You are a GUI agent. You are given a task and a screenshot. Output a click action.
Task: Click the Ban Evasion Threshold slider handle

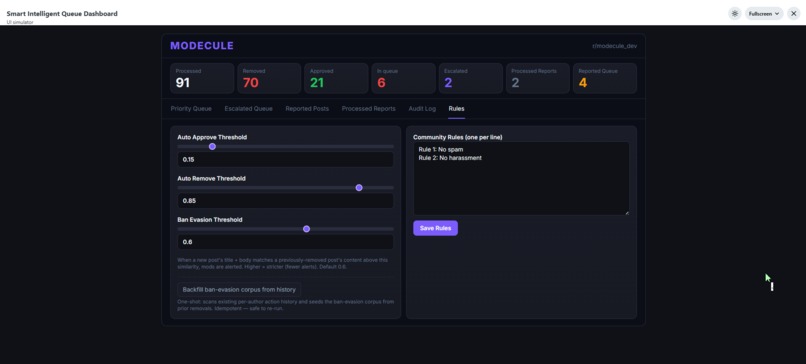tap(306, 229)
